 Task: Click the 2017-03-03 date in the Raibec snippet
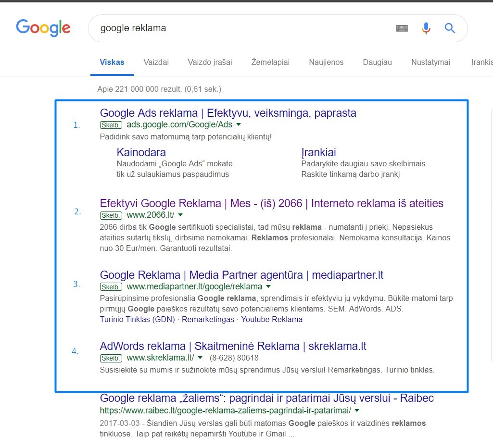point(120,423)
